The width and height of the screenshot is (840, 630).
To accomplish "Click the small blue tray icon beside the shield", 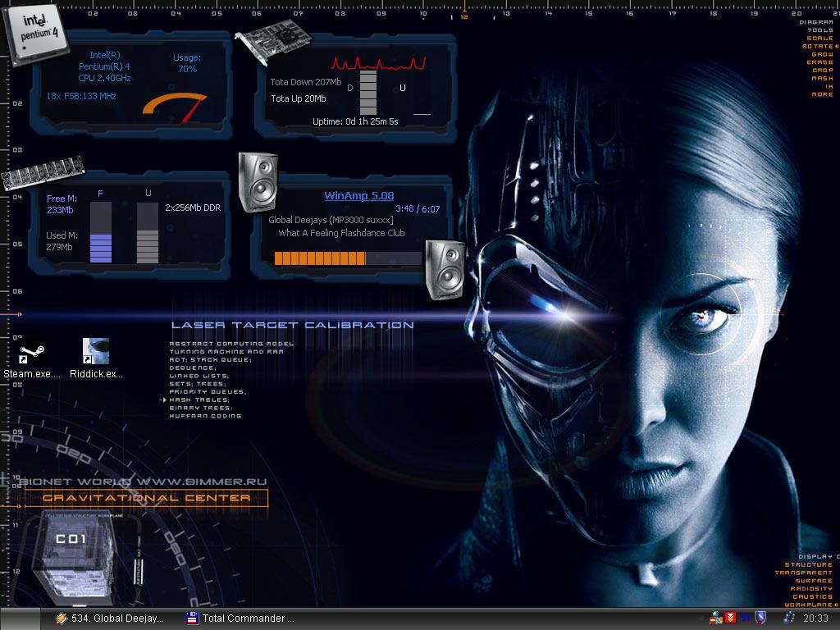I will pyautogui.click(x=746, y=619).
